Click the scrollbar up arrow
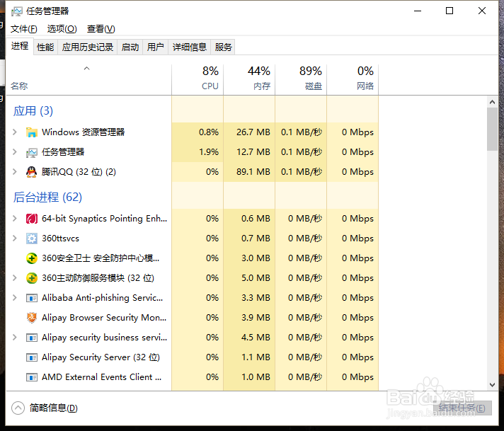Image resolution: width=504 pixels, height=431 pixels. [492, 102]
